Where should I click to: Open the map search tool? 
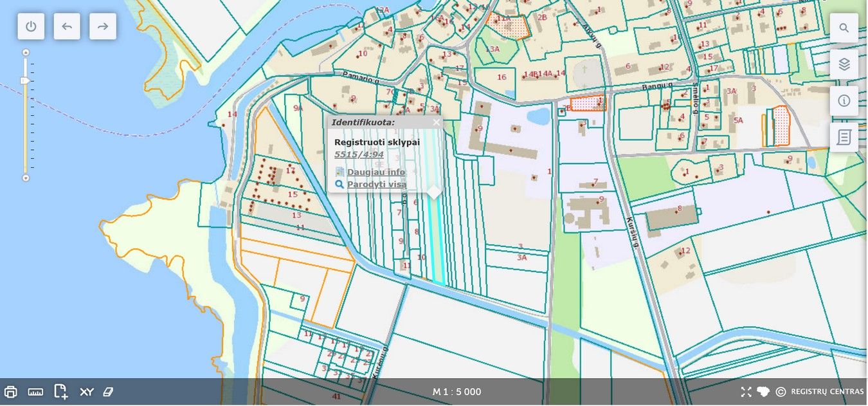(x=844, y=28)
